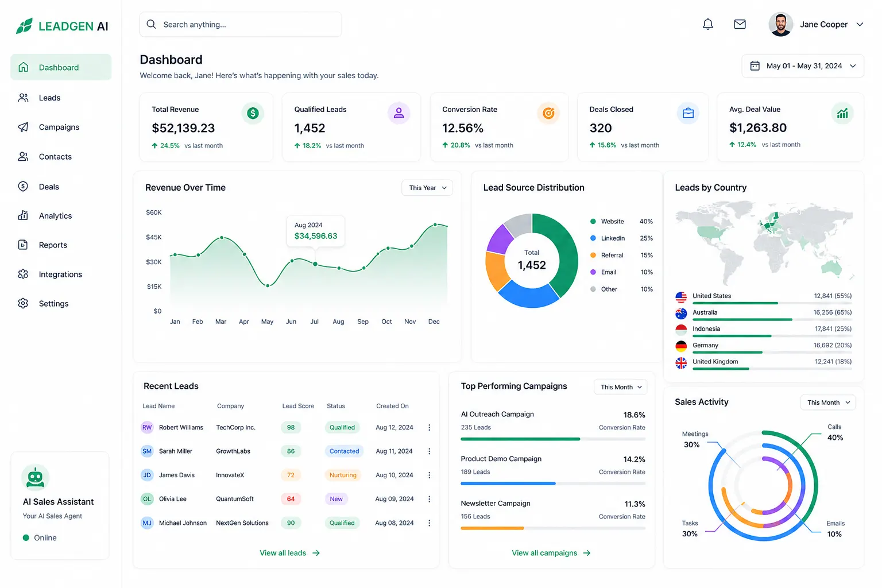Expand the Jane Cooper account menu chevron
The height and width of the screenshot is (588, 882).
pos(860,25)
